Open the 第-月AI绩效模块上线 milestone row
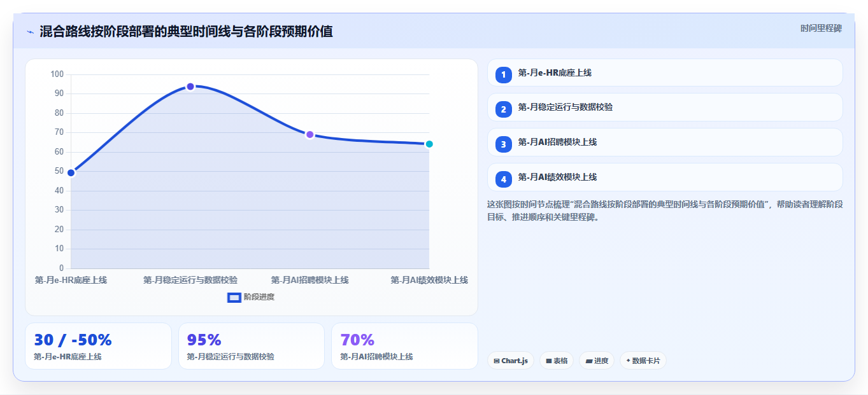Screen dimensions: 868x395 [665, 177]
